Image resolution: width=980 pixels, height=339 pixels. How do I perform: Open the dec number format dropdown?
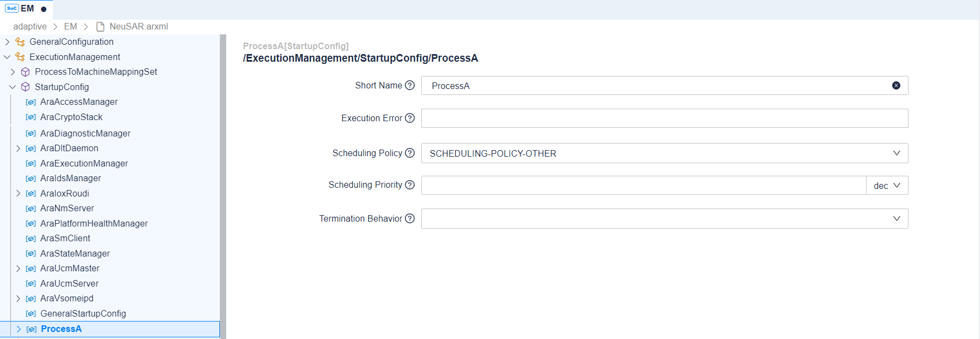887,186
